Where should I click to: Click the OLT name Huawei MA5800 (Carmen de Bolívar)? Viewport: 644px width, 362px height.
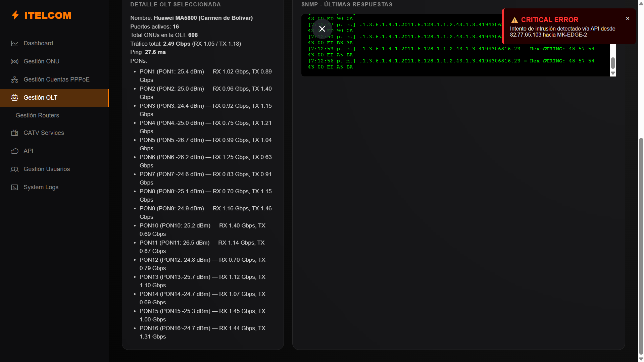(x=203, y=18)
